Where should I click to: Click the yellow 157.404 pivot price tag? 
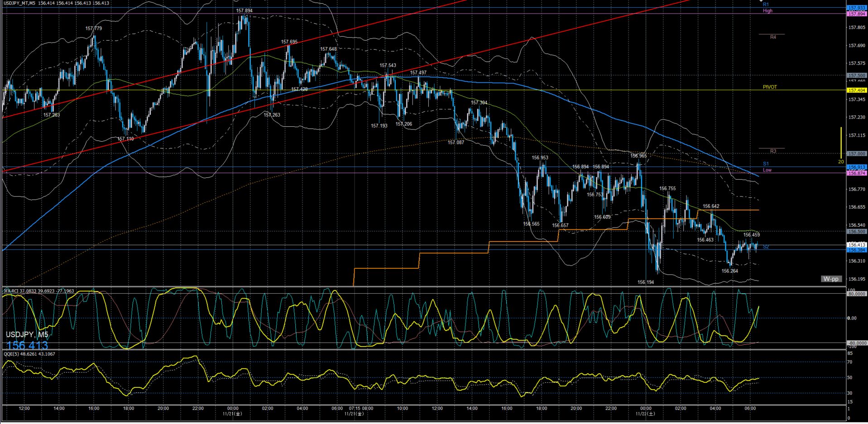click(857, 91)
